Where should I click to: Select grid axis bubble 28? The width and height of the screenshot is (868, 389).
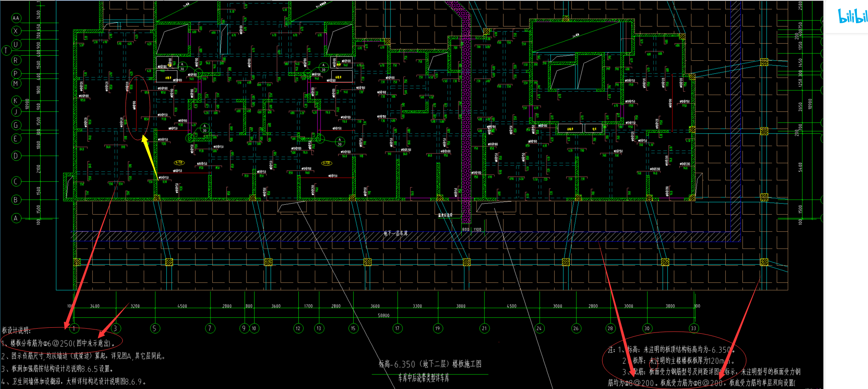tap(610, 329)
